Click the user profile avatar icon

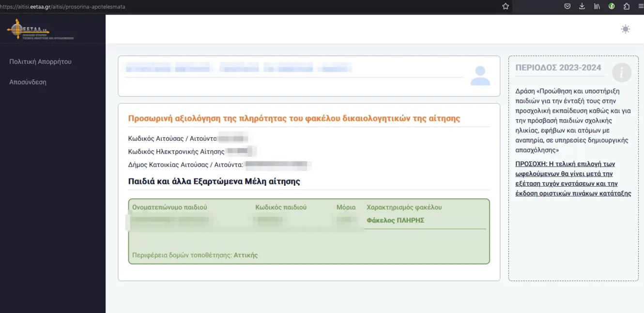(x=480, y=76)
